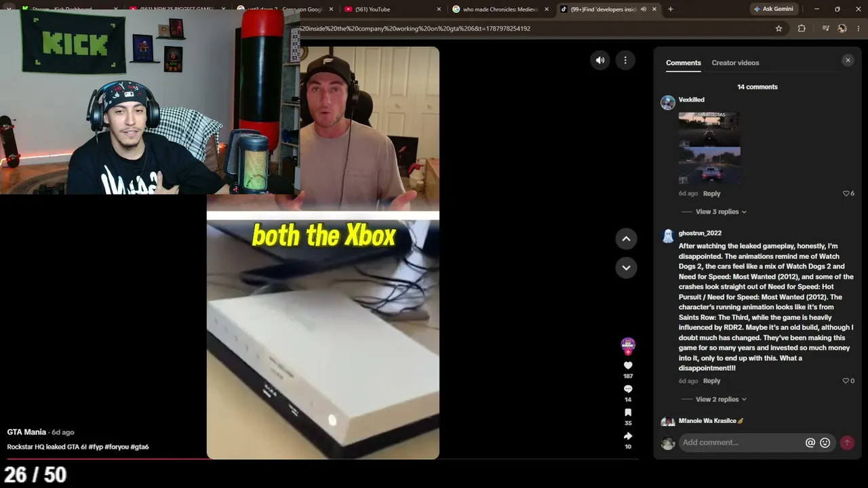Reply to ghostrun_2022's comment
Image resolution: width=868 pixels, height=488 pixels.
tap(711, 381)
